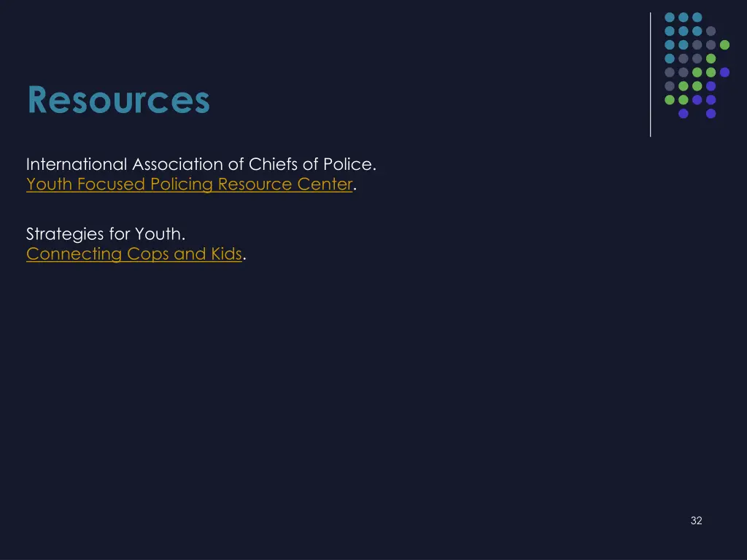Screen dimensions: 747x560
Task: Click the middle teal dot in the top dot row
Action: [684, 17]
